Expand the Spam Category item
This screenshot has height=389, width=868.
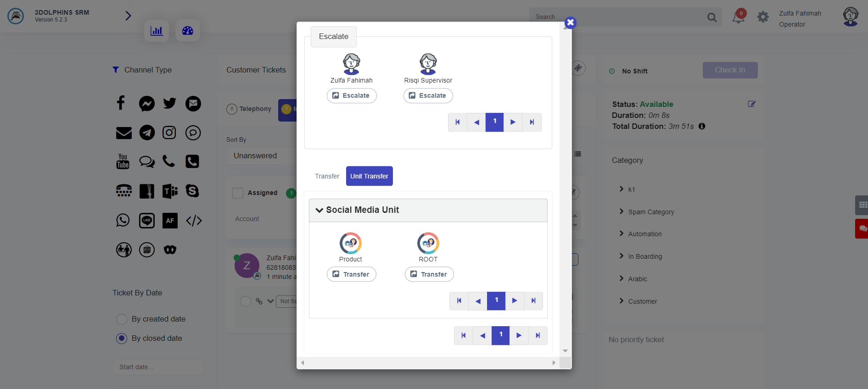[622, 211]
